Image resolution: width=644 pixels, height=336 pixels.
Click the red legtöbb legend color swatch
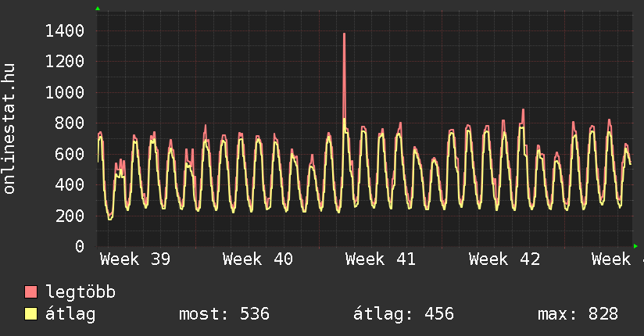(x=30, y=293)
